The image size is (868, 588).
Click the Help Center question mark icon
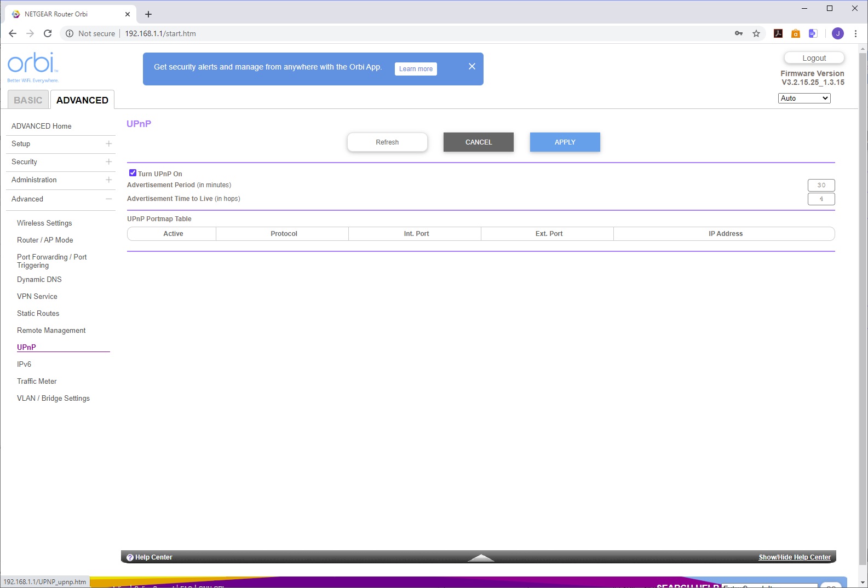pyautogui.click(x=130, y=557)
